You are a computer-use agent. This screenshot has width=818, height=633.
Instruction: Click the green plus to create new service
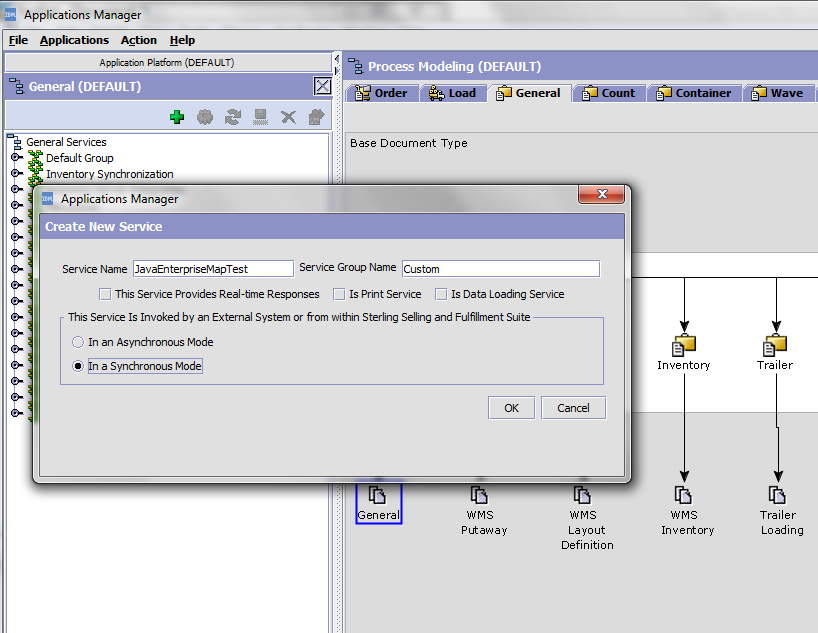[x=177, y=117]
